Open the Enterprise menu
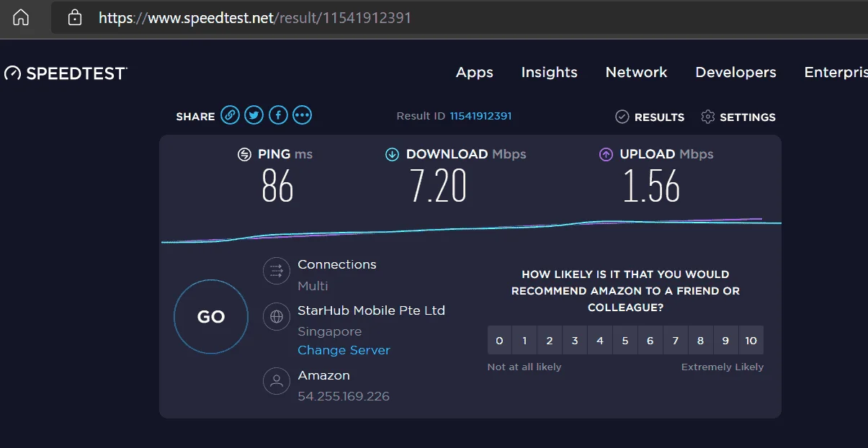 tap(836, 72)
